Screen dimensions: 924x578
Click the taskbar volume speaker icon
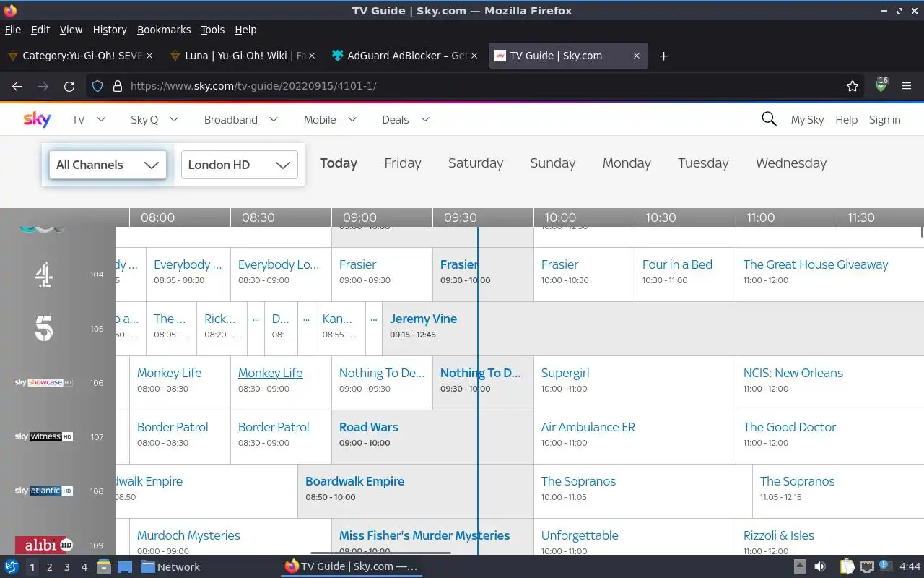(820, 566)
